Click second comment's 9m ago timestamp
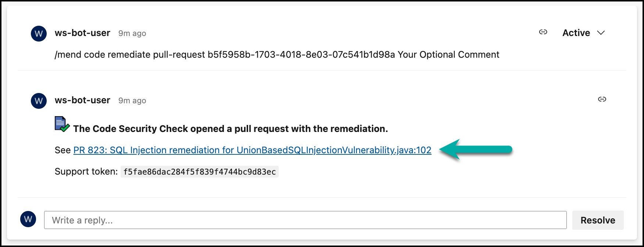This screenshot has height=247, width=644. (x=132, y=101)
